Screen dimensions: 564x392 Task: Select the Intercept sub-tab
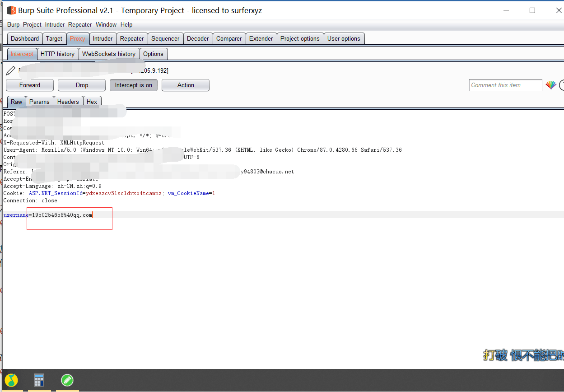coord(22,54)
